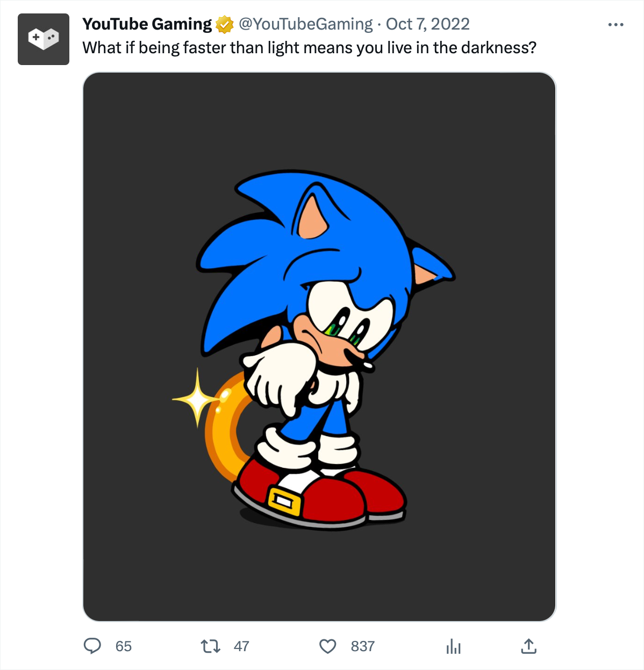Select the tweet text about darkness
This screenshot has width=644, height=670.
310,48
